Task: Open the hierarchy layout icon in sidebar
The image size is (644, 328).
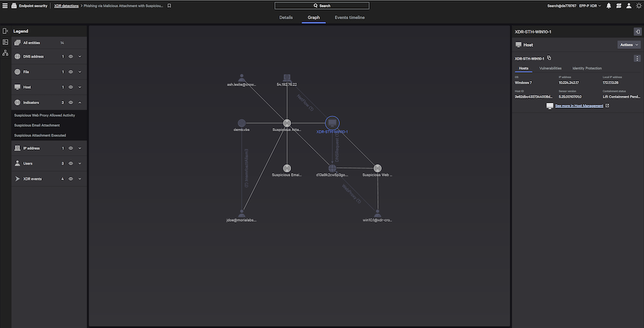Action: [x=5, y=53]
